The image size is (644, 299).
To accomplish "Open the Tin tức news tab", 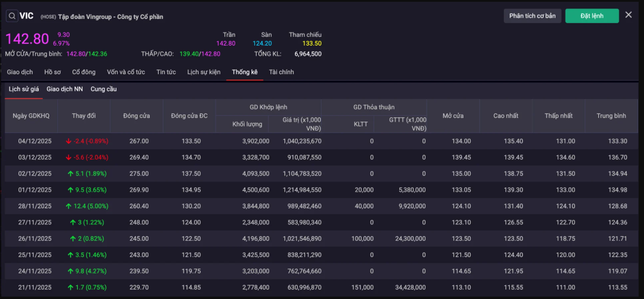I will (166, 72).
